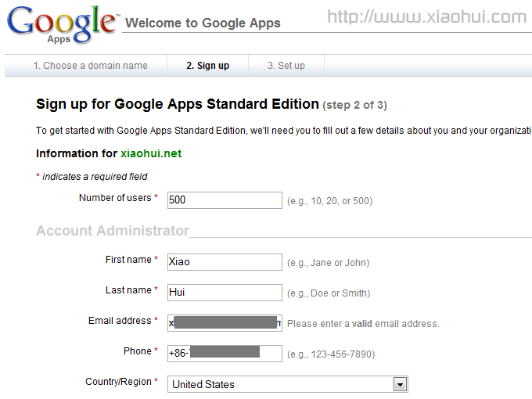Click the Number of users input field
Screen dimensions: 532x399
(x=225, y=200)
